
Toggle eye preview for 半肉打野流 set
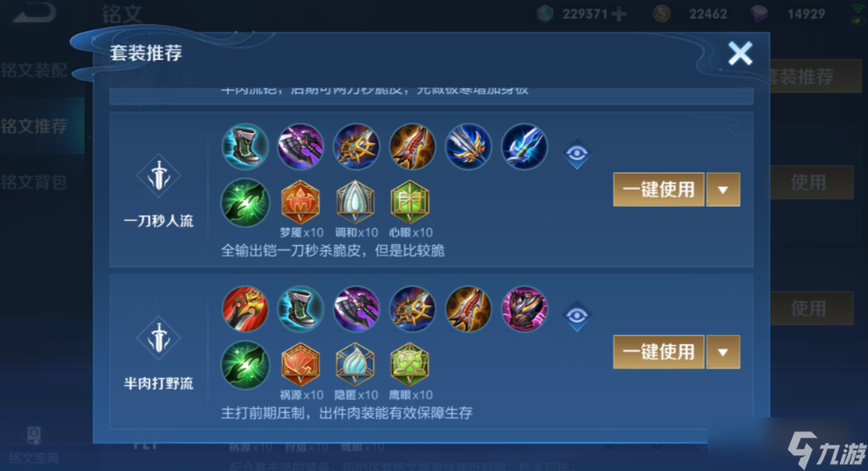576,315
